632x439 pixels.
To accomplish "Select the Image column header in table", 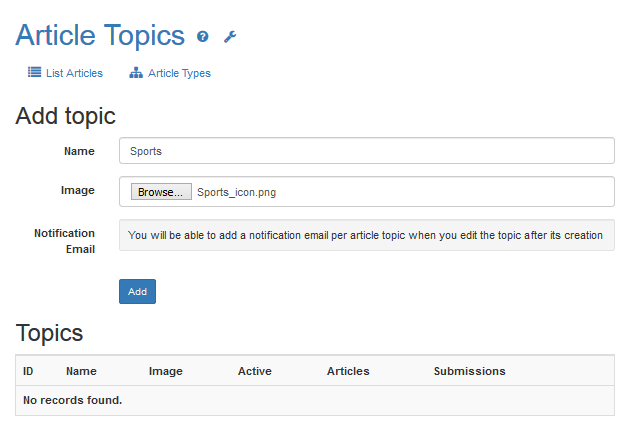I will pyautogui.click(x=166, y=371).
